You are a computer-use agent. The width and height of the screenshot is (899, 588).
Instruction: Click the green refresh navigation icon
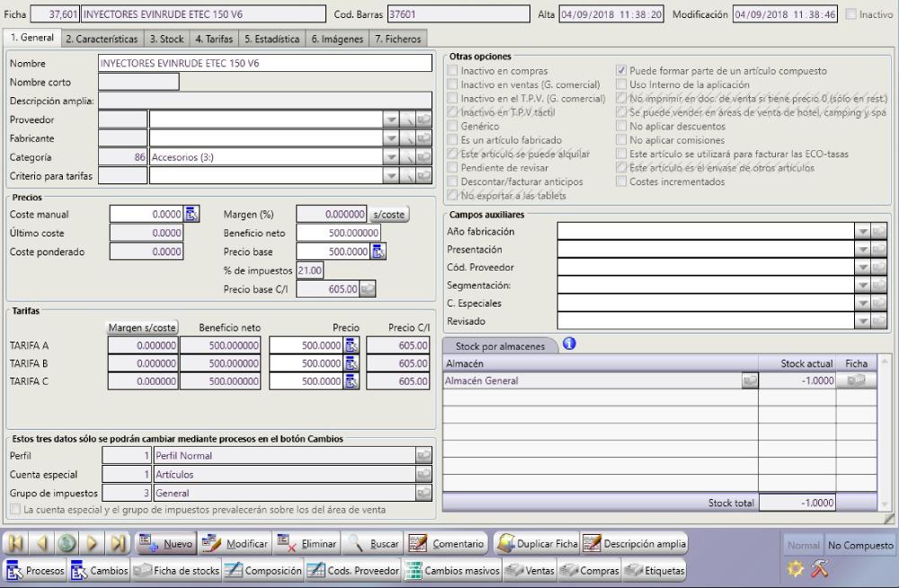67,544
